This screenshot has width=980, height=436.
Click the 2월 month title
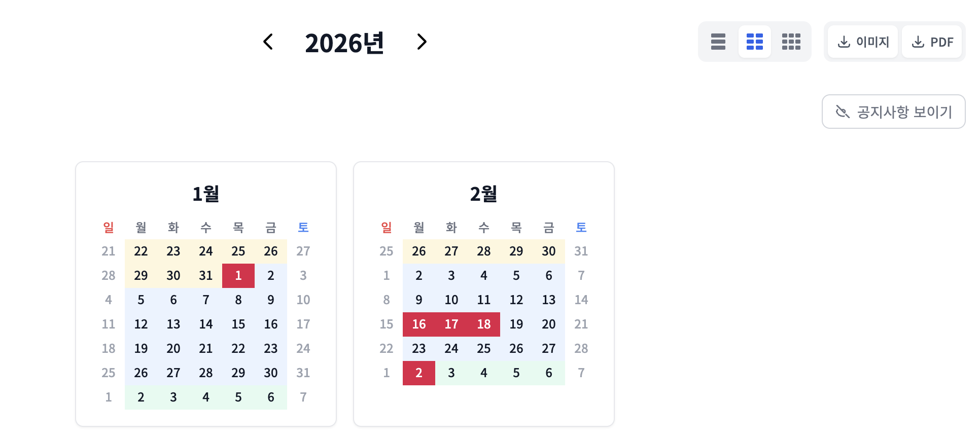(x=484, y=194)
